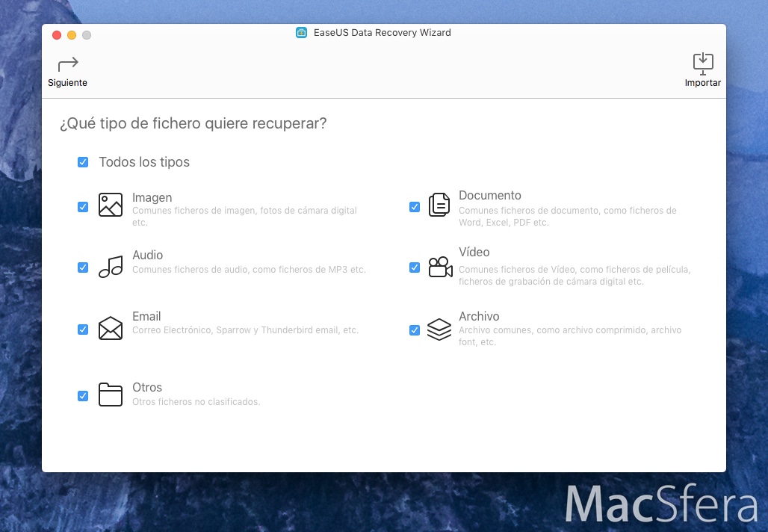Select the Otros folder icon
The width and height of the screenshot is (768, 532).
(111, 395)
